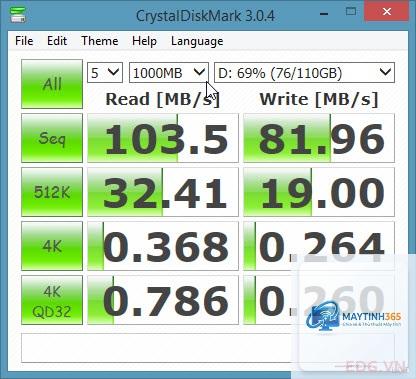Start the Seq sequential test
The height and width of the screenshot is (379, 416).
(x=52, y=138)
